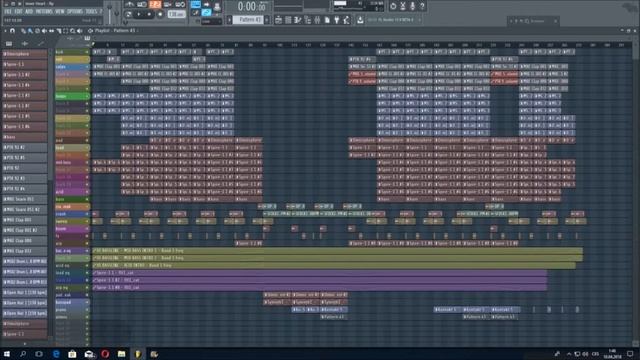Screen dimensions: 640x360
Task: Select previous pattern with left arrow
Action: (229, 20)
